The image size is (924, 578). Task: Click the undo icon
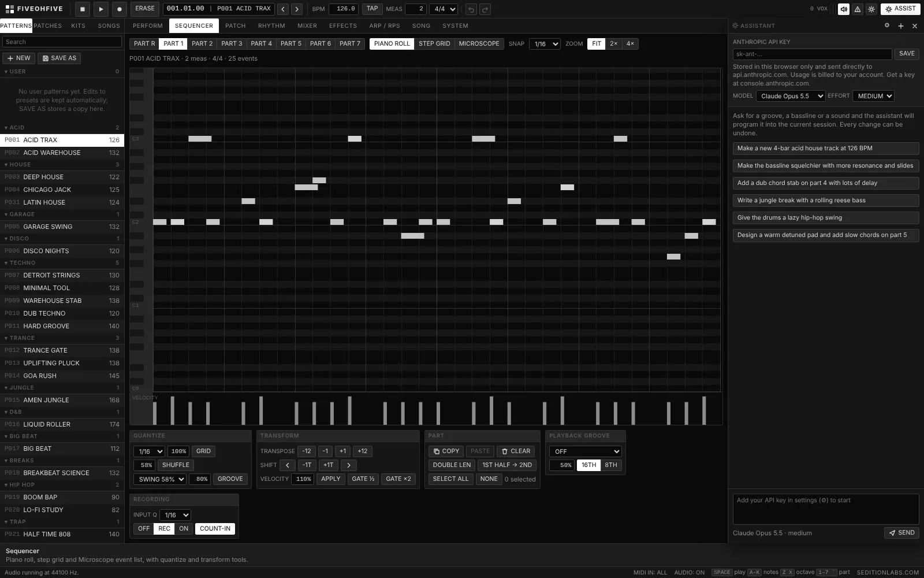point(471,9)
